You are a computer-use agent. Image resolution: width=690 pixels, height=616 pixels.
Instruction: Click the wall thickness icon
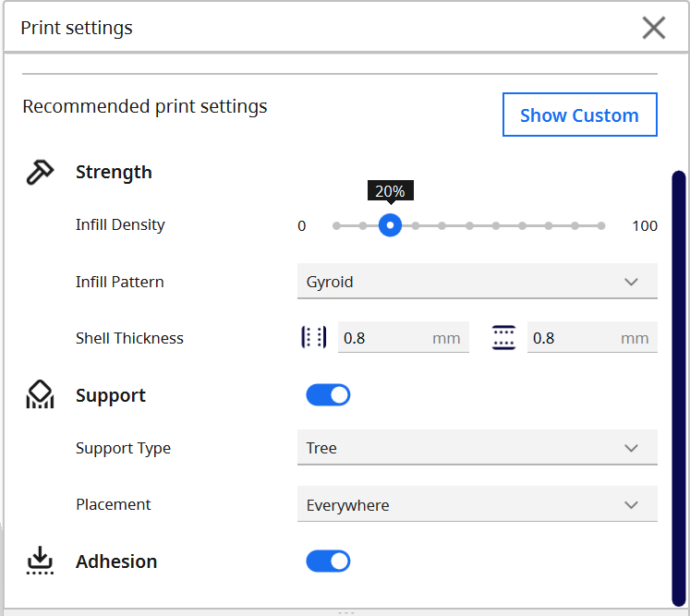click(x=314, y=338)
